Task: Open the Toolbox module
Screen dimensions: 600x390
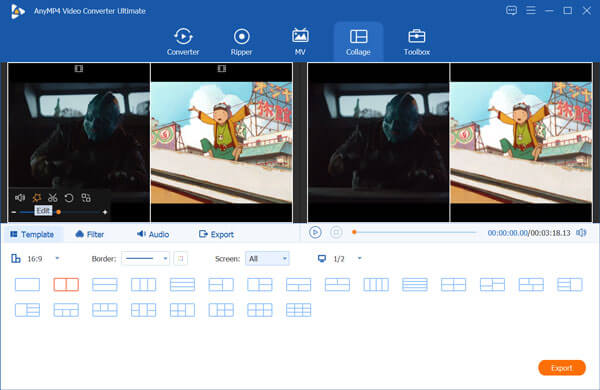Action: tap(417, 42)
